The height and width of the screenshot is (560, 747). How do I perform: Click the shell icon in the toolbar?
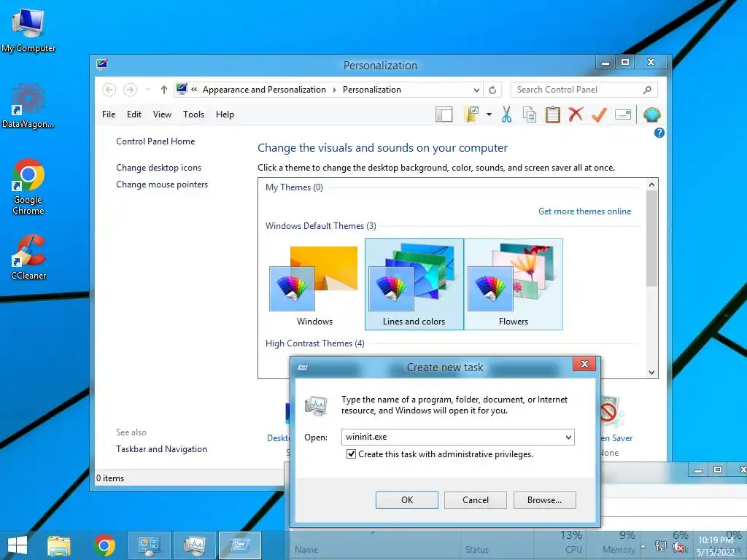pyautogui.click(x=651, y=114)
